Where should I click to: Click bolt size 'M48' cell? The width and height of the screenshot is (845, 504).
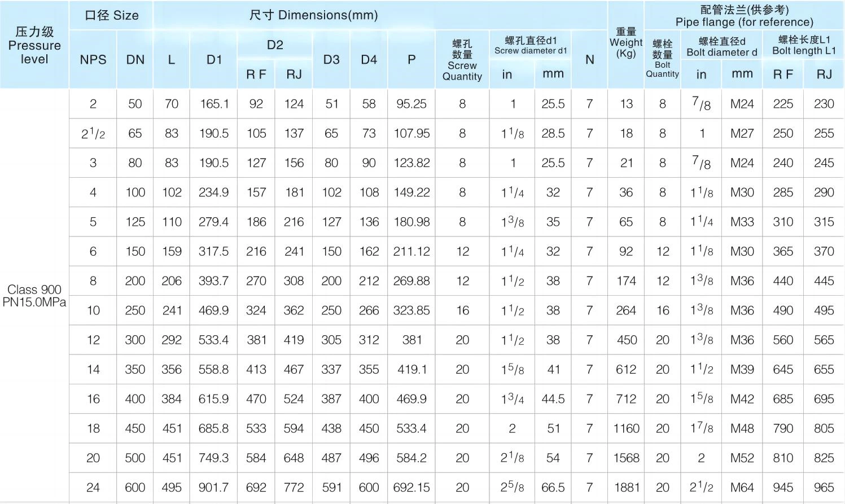click(742, 428)
